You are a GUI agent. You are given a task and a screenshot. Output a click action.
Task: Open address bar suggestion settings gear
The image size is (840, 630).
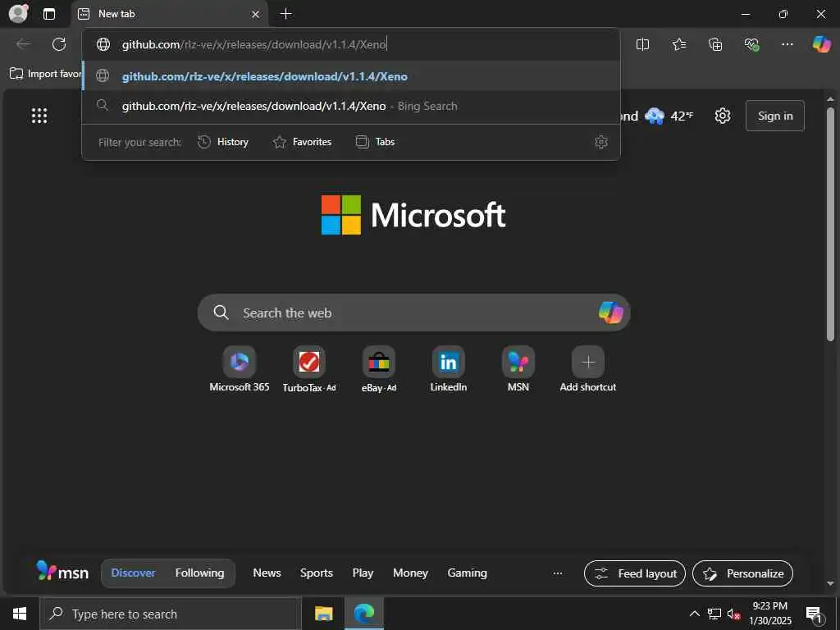coord(601,142)
